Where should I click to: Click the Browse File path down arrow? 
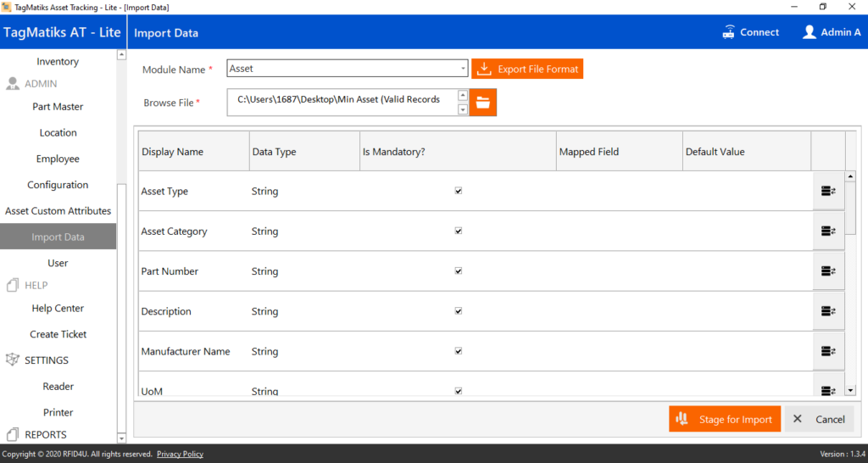463,109
